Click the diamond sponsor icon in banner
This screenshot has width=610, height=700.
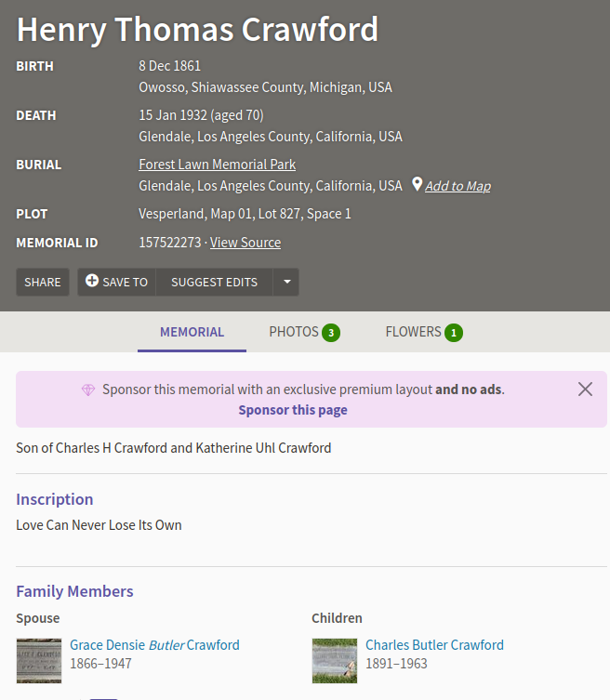(x=88, y=390)
